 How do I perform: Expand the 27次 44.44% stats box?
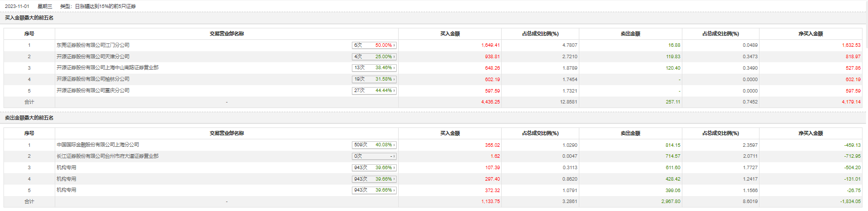(x=374, y=91)
